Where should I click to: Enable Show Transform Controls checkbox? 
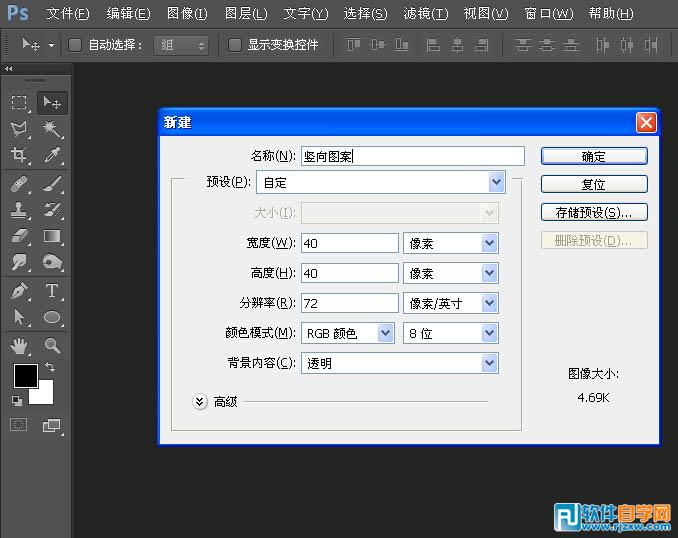235,45
